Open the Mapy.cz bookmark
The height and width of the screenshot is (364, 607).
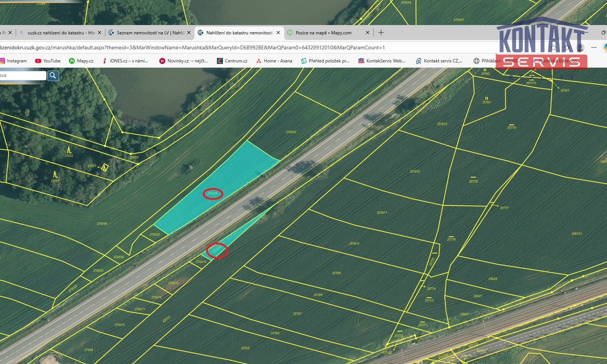pos(81,61)
